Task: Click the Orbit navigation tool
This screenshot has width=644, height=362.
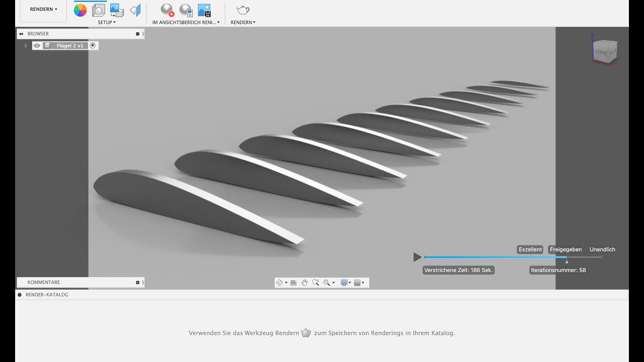Action: [x=280, y=283]
